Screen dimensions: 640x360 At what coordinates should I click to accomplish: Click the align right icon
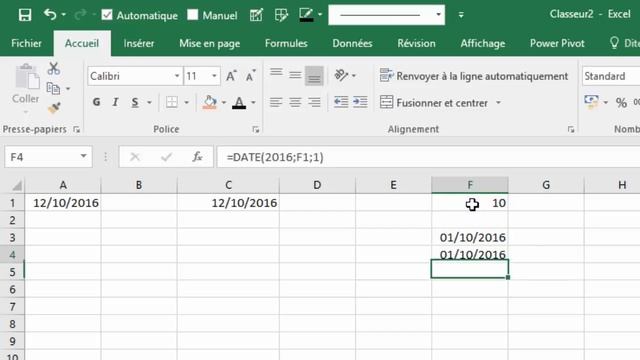pos(314,102)
